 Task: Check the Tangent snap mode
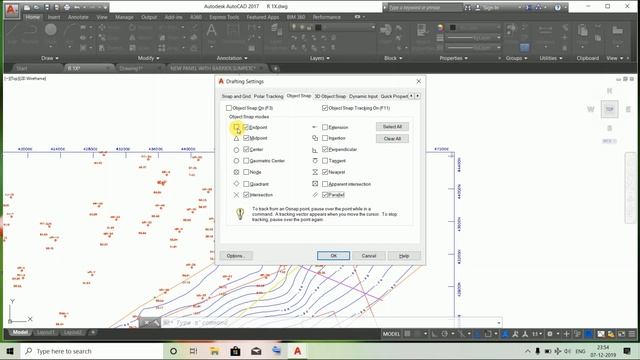pos(325,161)
